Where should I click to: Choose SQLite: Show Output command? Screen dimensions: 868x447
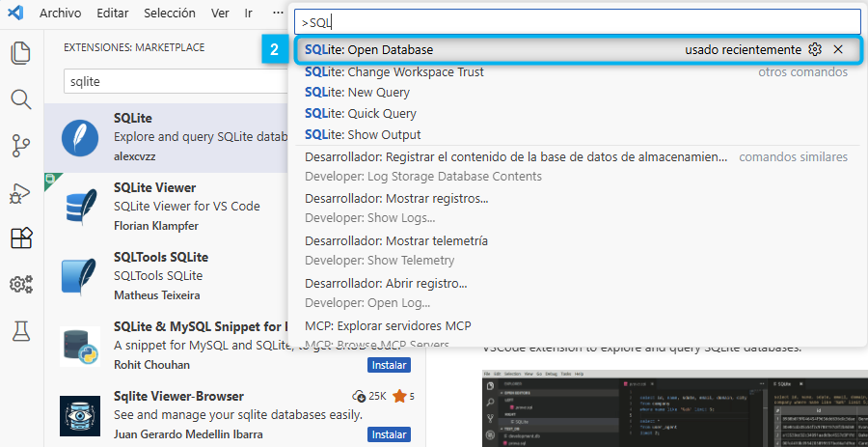coord(363,135)
